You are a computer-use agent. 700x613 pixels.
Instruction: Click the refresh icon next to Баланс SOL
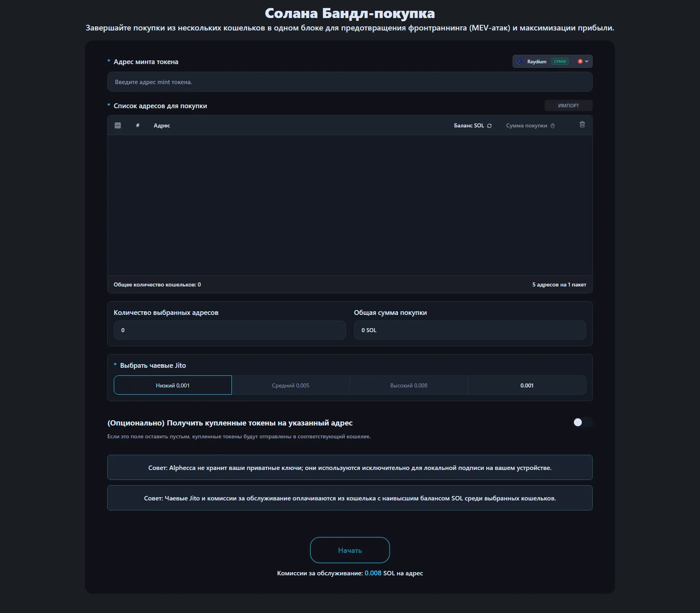coord(489,125)
